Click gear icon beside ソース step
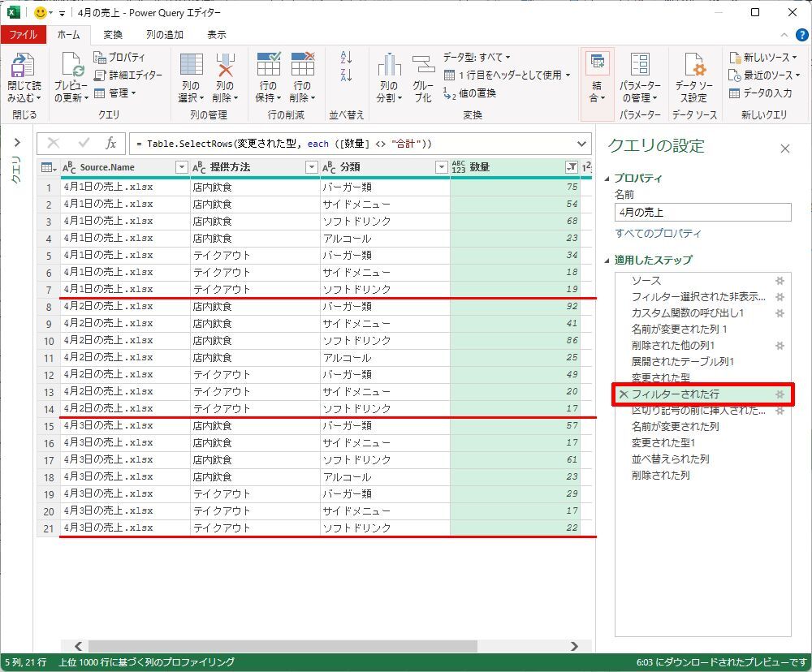 [780, 281]
